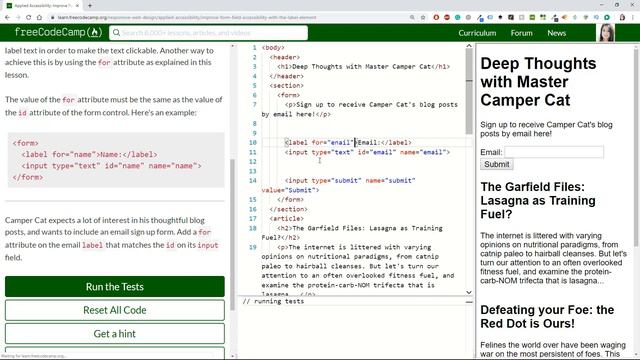Viewport: 640px width, 360px height.
Task: Click the </section> tag on line 16
Action: tap(288, 209)
